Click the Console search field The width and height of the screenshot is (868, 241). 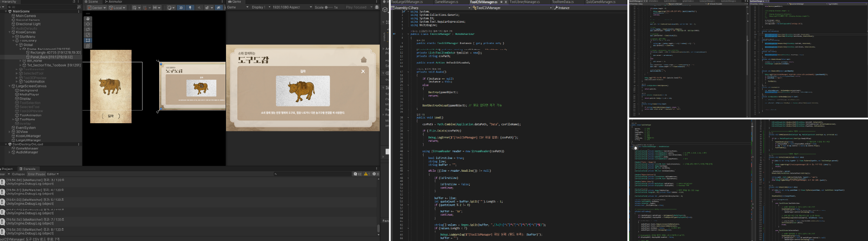tap(312, 174)
